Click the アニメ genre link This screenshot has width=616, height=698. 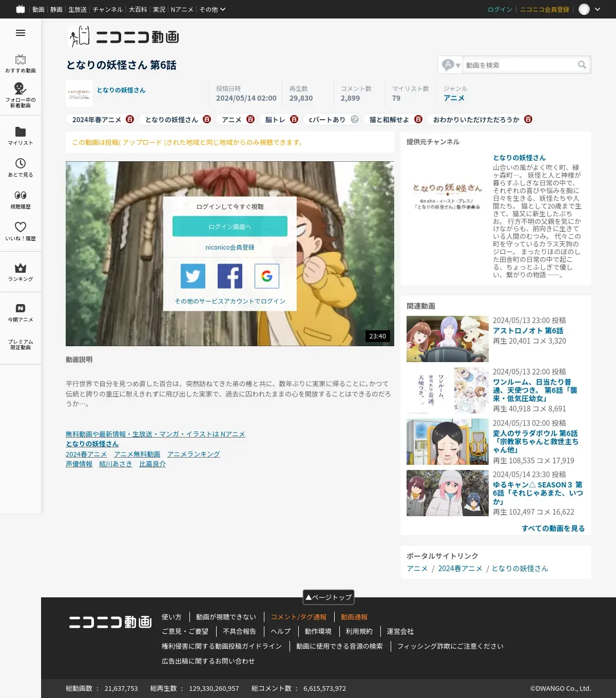pyautogui.click(x=454, y=98)
